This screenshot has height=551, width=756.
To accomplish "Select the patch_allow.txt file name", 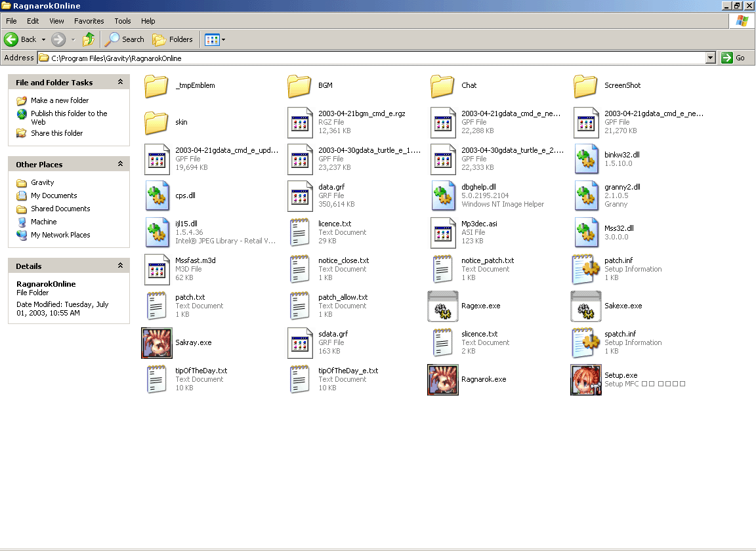I will click(x=343, y=297).
